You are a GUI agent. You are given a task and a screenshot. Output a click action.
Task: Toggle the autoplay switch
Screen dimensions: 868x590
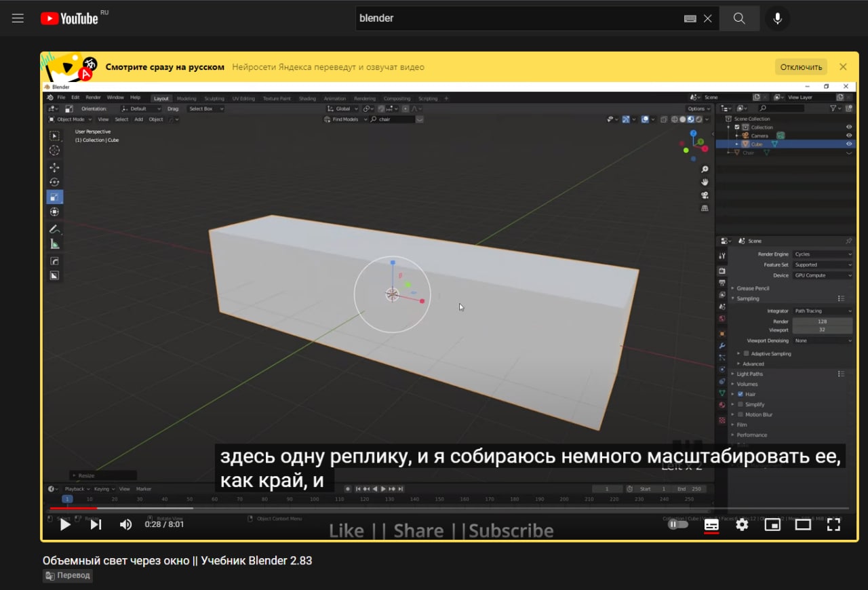[677, 524]
